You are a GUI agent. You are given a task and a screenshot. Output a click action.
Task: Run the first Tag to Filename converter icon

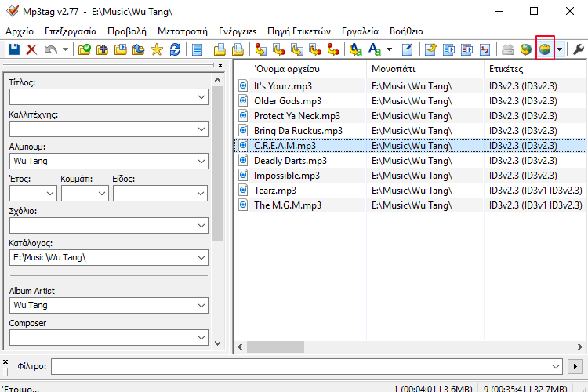coord(260,49)
